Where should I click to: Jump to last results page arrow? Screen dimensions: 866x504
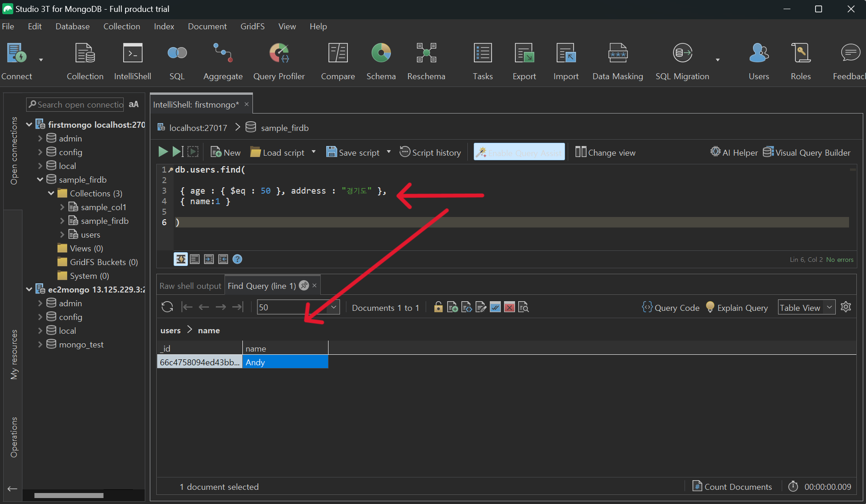click(x=238, y=307)
